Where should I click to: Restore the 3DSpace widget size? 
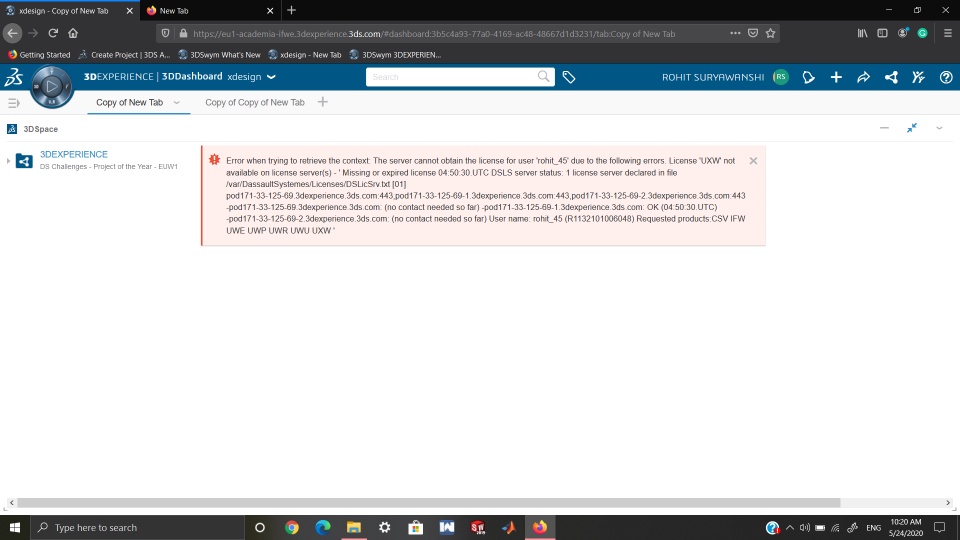click(x=912, y=127)
